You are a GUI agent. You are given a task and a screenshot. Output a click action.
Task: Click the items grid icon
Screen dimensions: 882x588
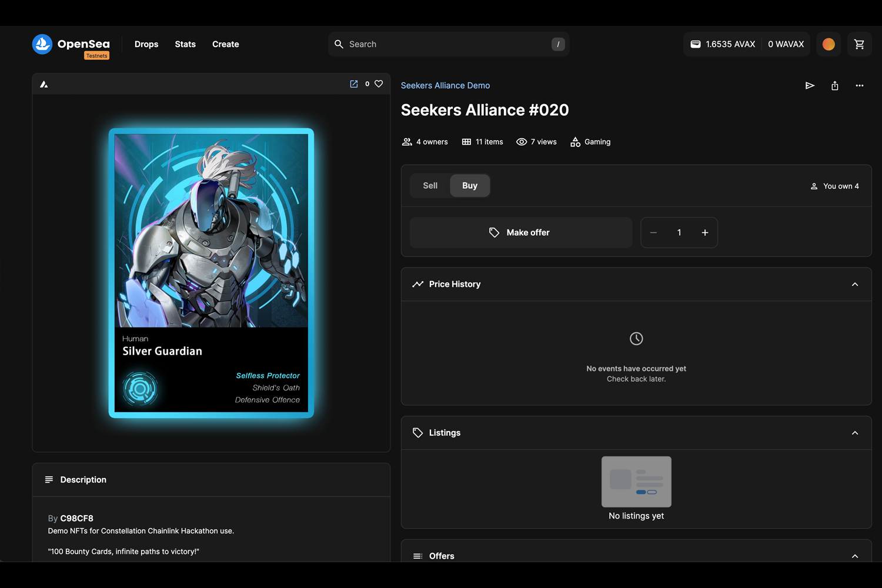tap(466, 142)
